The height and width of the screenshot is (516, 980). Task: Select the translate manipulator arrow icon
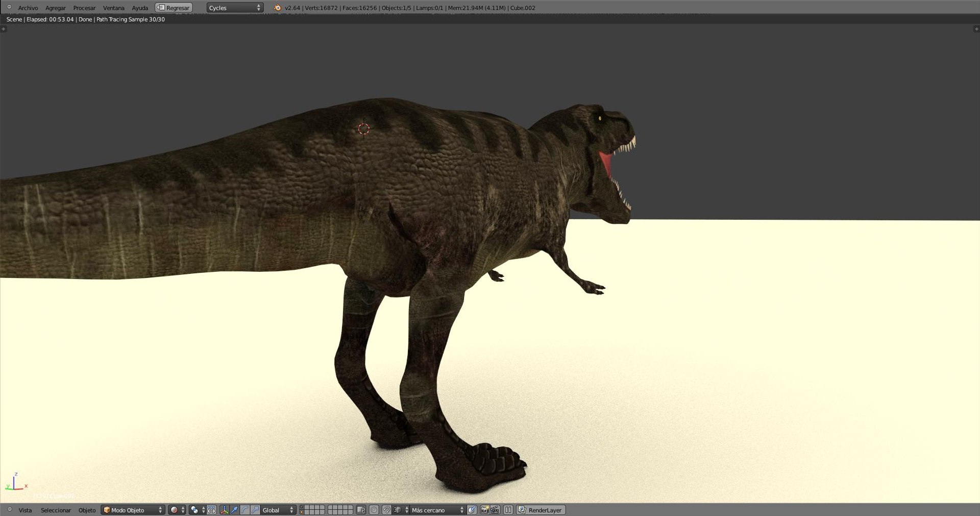pos(234,510)
